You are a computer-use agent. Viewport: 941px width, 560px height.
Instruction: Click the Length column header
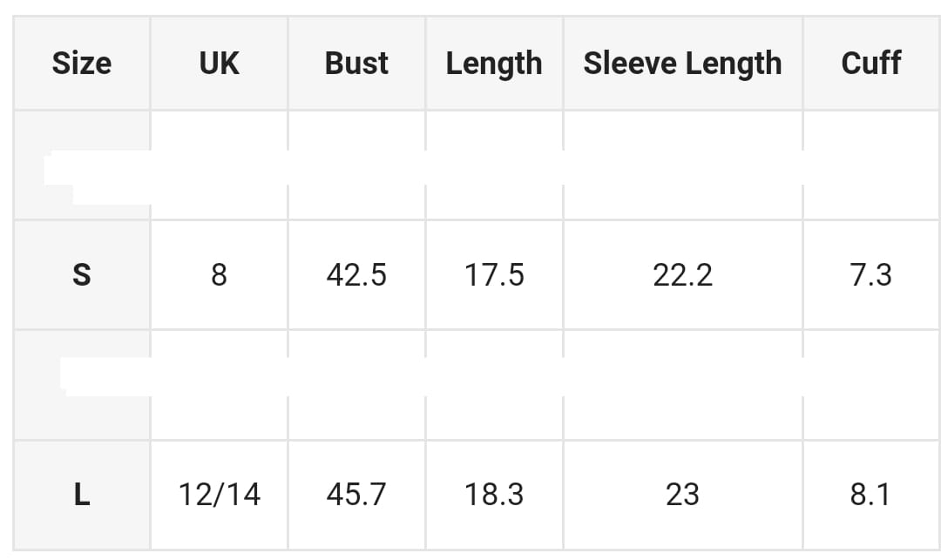pos(494,64)
